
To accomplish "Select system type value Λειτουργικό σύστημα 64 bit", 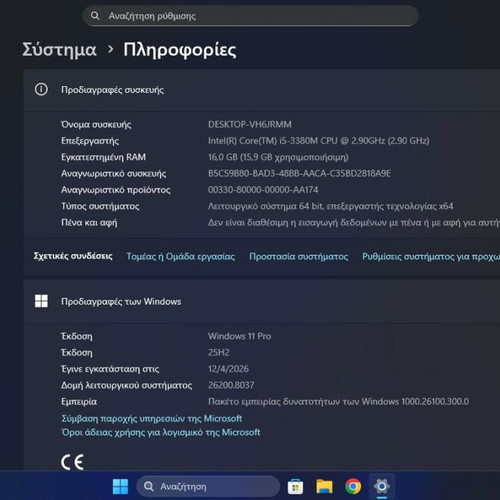I will click(330, 206).
